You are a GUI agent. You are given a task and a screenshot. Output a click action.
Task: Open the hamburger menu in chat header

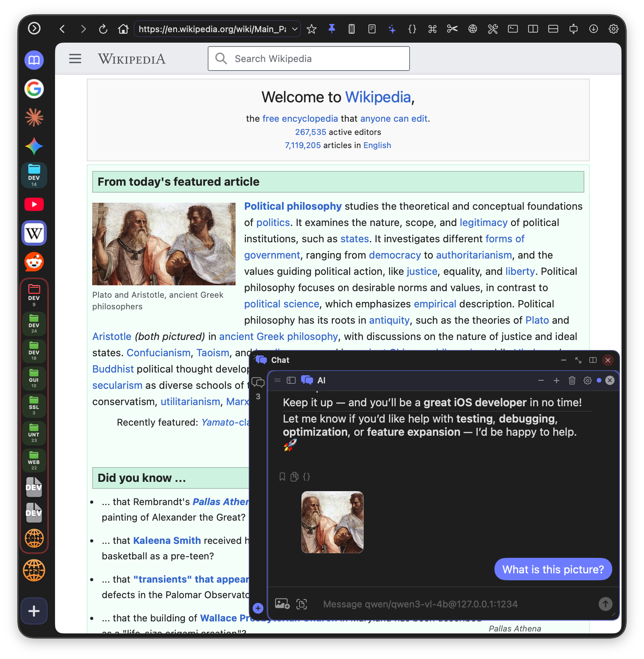277,381
